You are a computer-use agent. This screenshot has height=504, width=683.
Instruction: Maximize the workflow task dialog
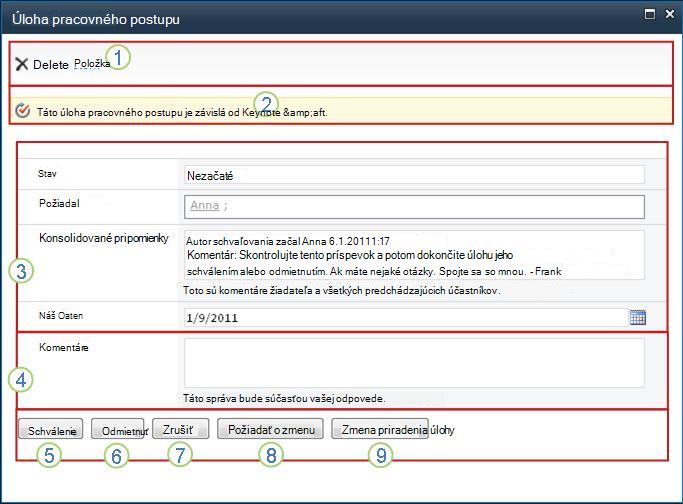649,14
